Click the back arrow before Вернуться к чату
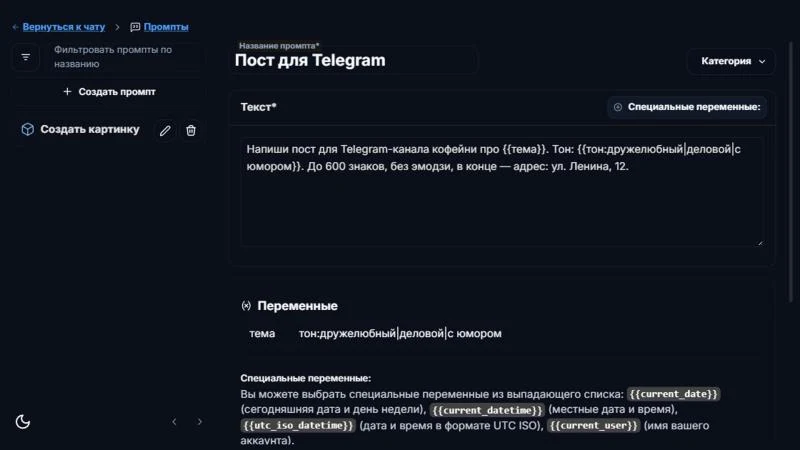The image size is (800, 450). pos(15,27)
